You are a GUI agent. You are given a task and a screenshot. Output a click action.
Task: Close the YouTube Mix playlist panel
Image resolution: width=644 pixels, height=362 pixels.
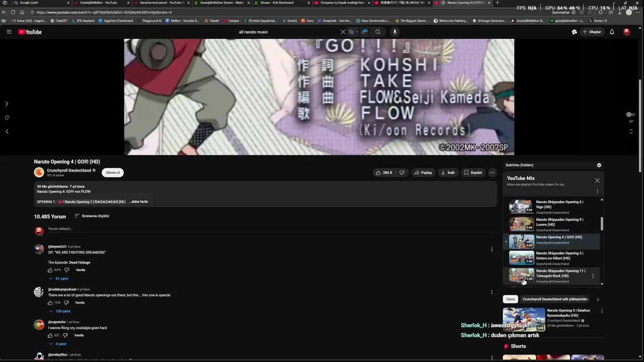click(597, 180)
